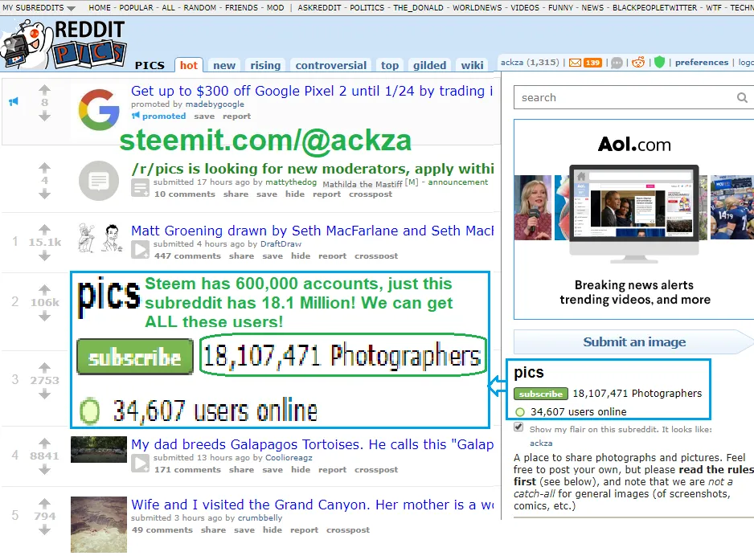Open ASKREDDIT in top subreddit bar
The height and width of the screenshot is (560, 754).
[x=319, y=8]
